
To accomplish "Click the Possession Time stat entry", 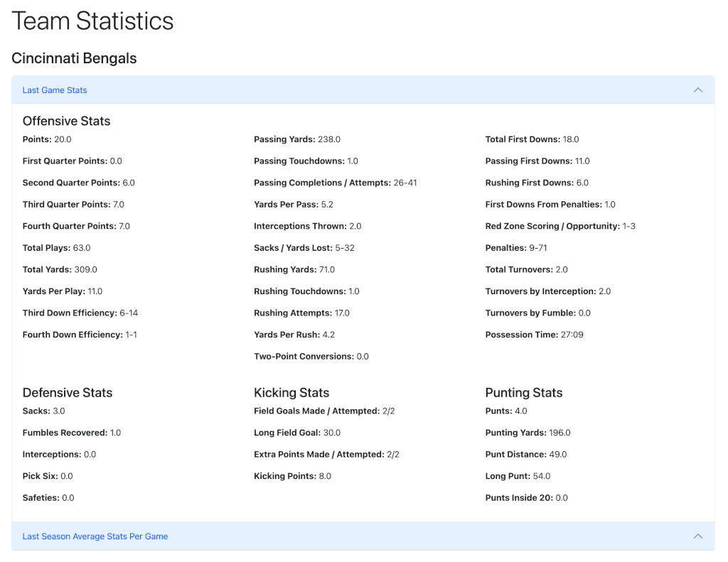I will (x=535, y=334).
